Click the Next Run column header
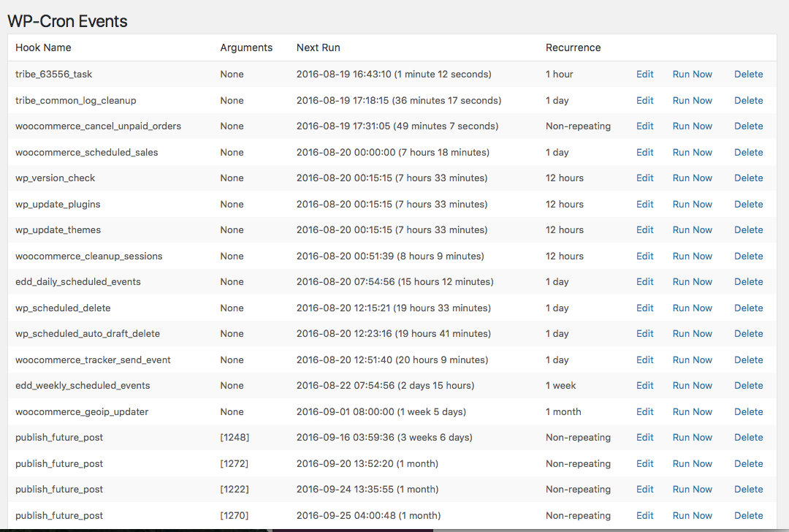 coord(318,48)
